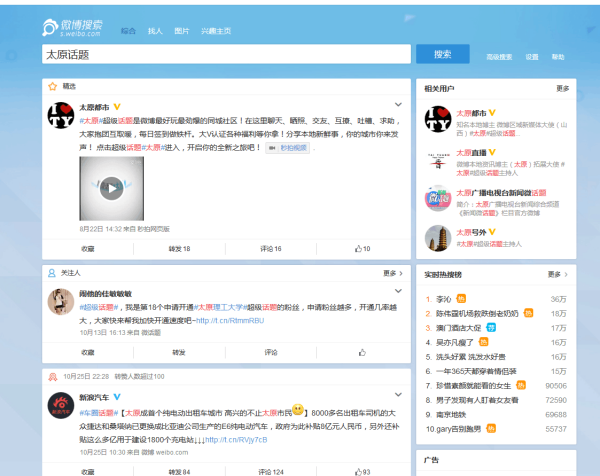
Task: Like the 闹他的佳敏敏敏 post
Action: click(362, 352)
